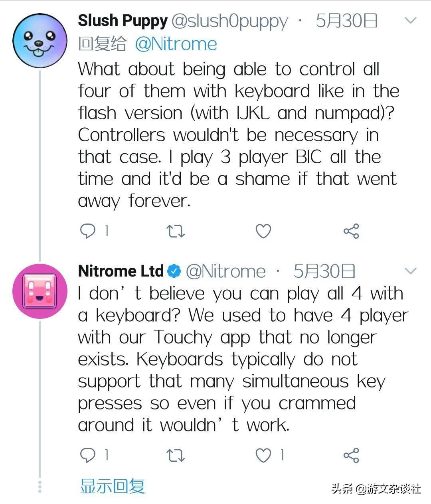
Task: Open Slush Puppy tweet options chevron
Action: pyautogui.click(x=411, y=20)
